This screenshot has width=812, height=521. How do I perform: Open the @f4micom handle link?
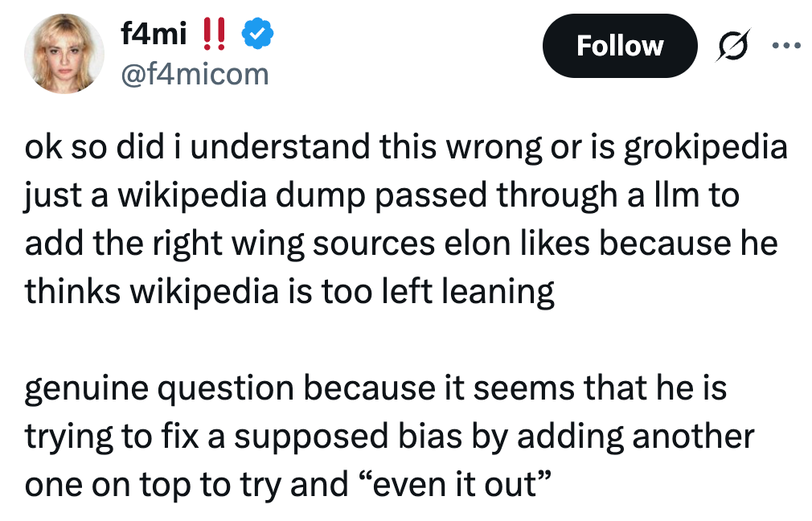click(194, 75)
